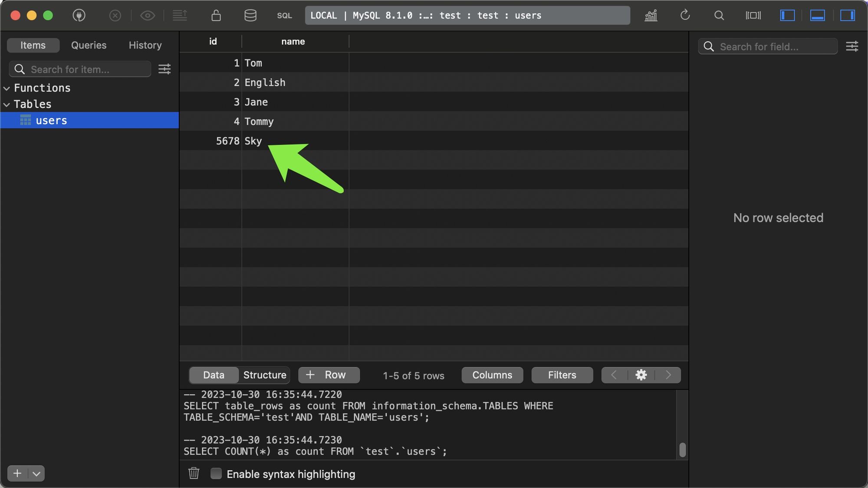Click the id cell with value 4

[210, 121]
